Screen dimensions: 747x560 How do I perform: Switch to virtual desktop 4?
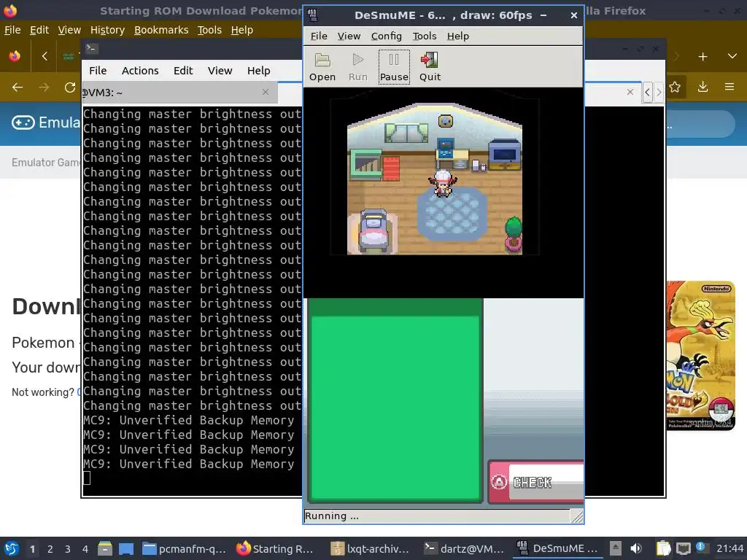(85, 549)
